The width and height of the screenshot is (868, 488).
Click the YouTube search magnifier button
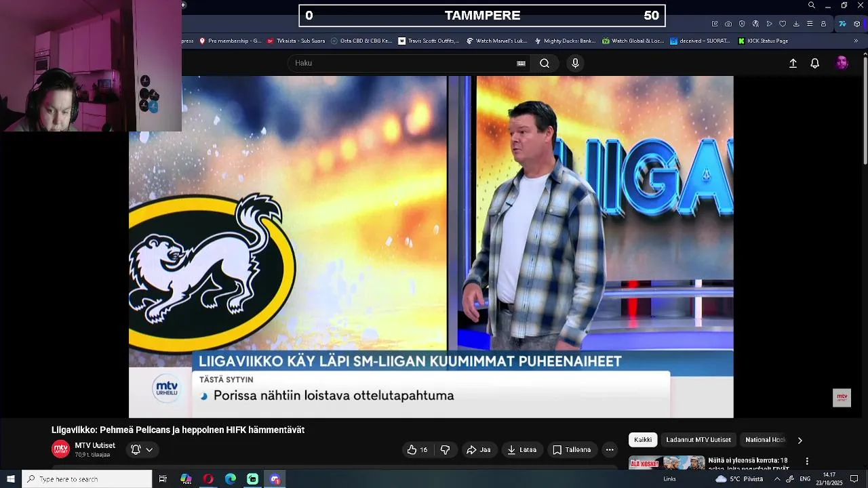tap(545, 63)
